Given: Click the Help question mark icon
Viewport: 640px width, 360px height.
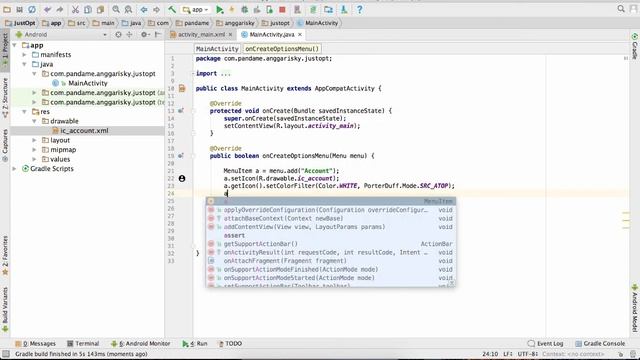Looking at the screenshot, I should 360,9.
